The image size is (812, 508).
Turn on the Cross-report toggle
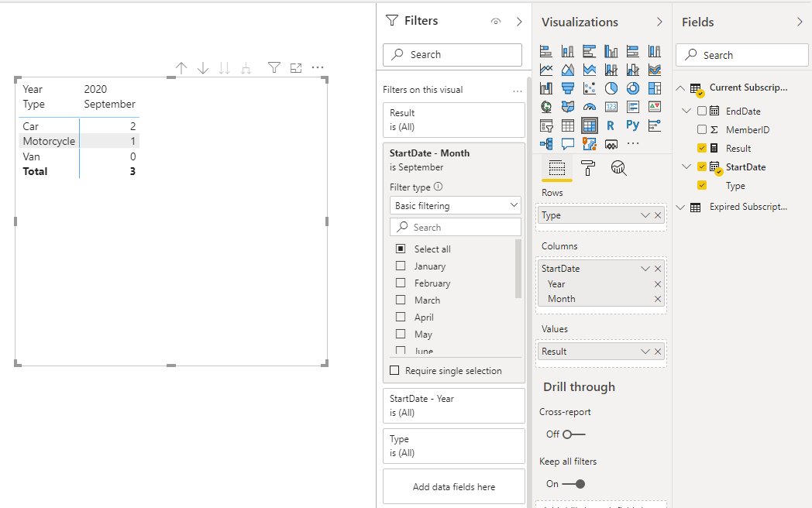coord(574,434)
